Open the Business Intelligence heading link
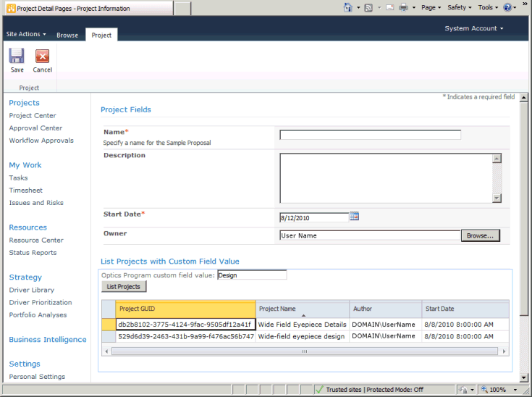Image resolution: width=532 pixels, height=397 pixels. point(48,340)
